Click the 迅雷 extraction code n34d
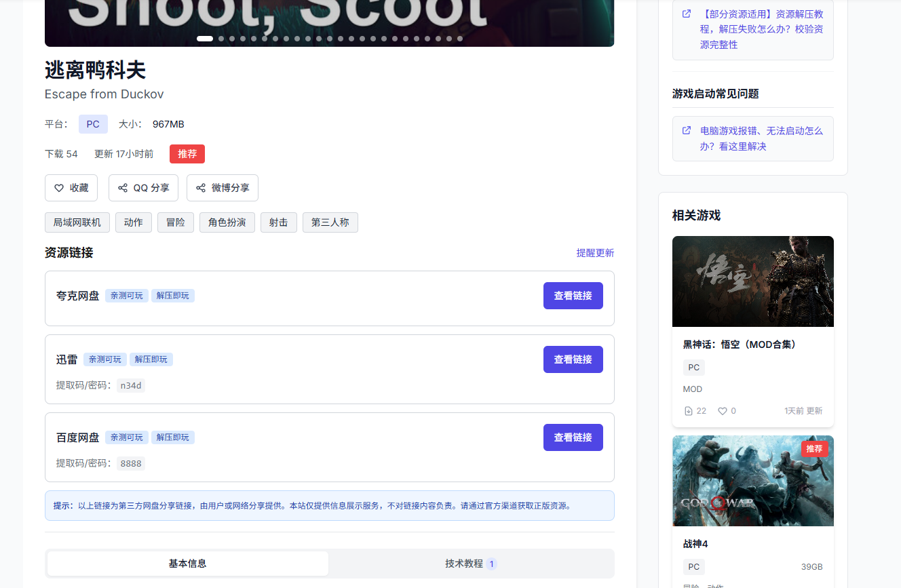This screenshot has height=588, width=901. [x=131, y=386]
